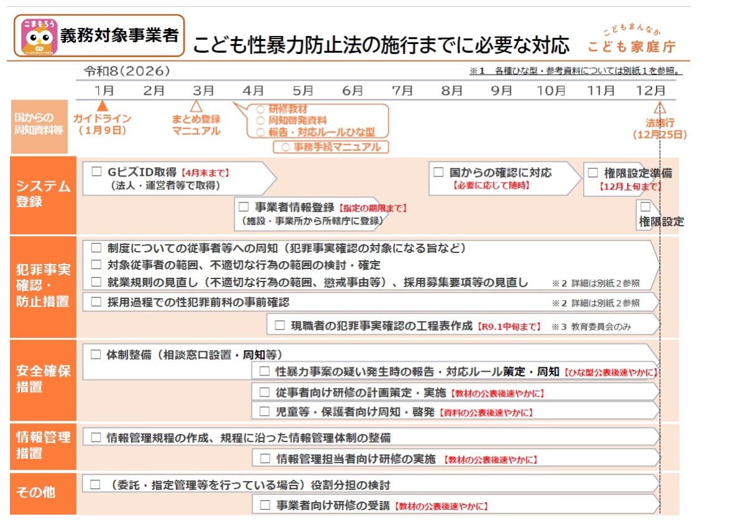Check the 性暴力事案の疑い発生時の報告 checkbox
The image size is (756, 532).
[x=265, y=372]
